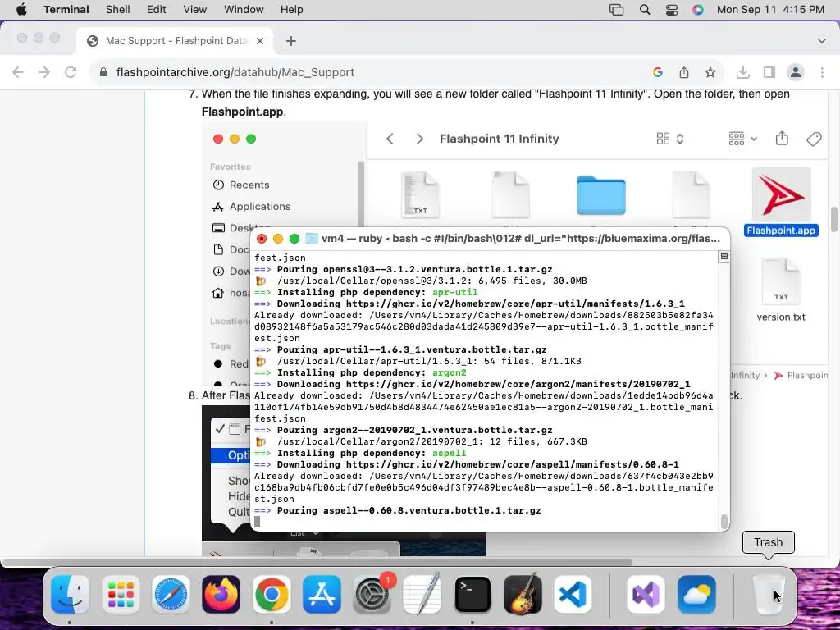Open Chrome three-dot menu
Screen dimensions: 840x630
coord(822,72)
